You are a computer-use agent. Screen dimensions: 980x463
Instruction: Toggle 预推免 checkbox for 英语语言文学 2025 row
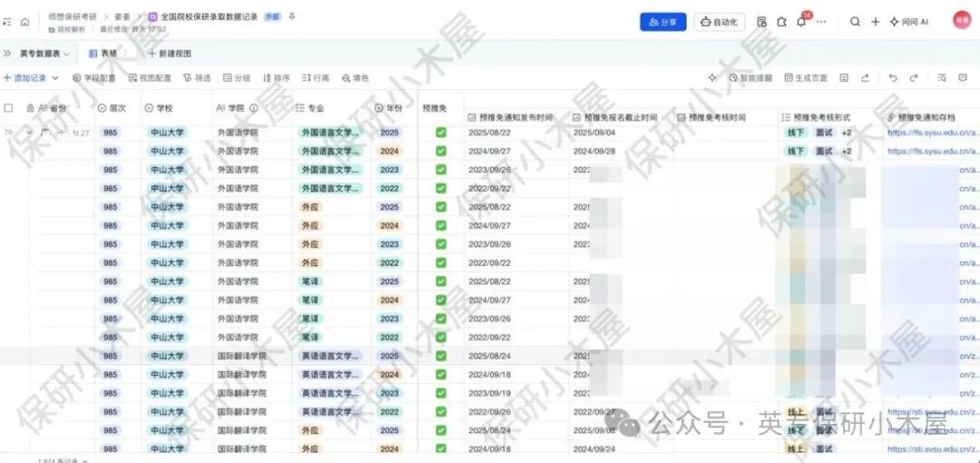pyautogui.click(x=441, y=356)
